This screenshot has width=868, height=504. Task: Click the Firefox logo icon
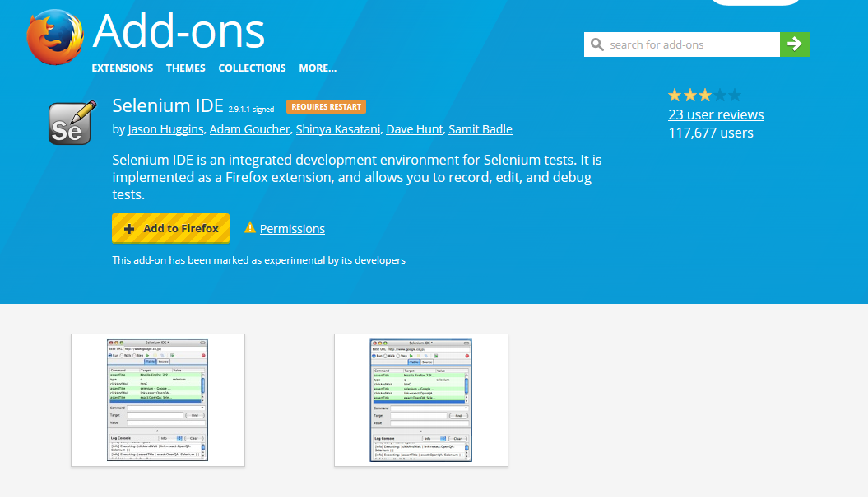click(x=55, y=37)
